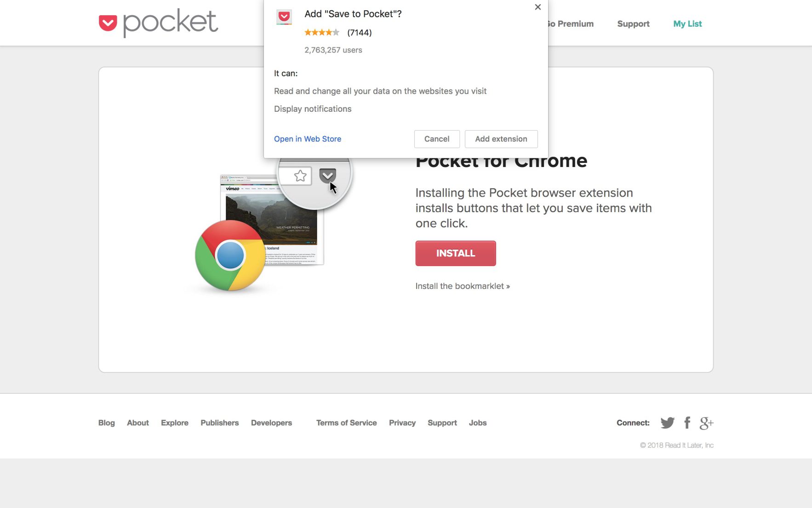This screenshot has height=508, width=812.
Task: Click Install the bookmarklet link
Action: pyautogui.click(x=462, y=286)
